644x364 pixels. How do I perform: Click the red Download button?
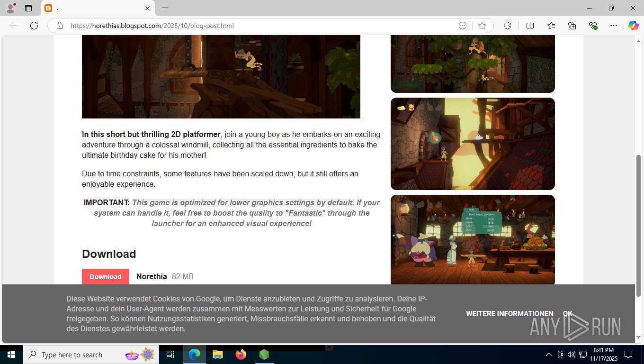click(x=106, y=277)
